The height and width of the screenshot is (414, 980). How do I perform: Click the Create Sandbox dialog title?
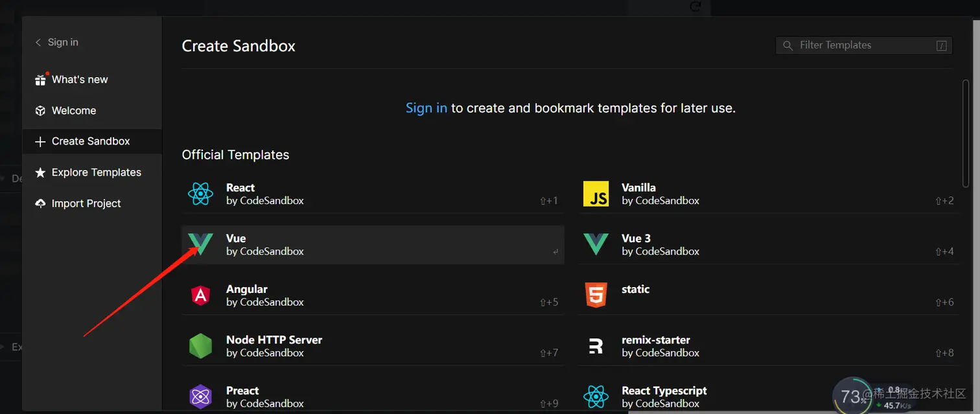(239, 46)
